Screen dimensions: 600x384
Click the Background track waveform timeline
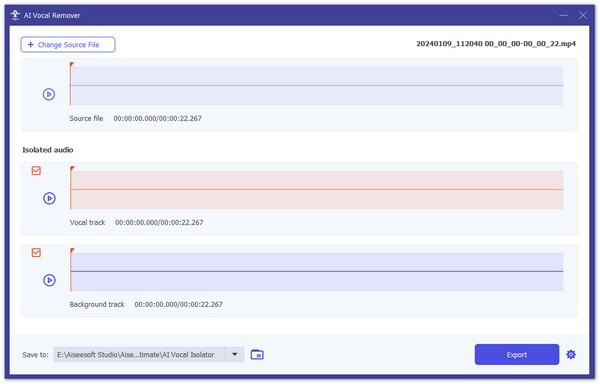point(316,272)
